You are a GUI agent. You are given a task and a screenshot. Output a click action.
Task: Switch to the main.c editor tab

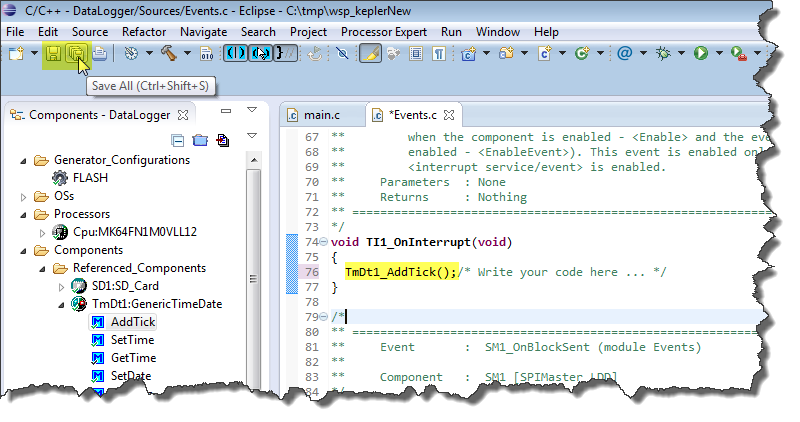click(321, 115)
